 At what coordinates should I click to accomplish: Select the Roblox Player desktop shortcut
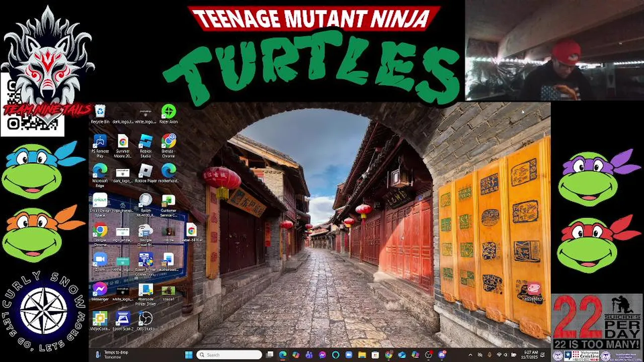(146, 173)
